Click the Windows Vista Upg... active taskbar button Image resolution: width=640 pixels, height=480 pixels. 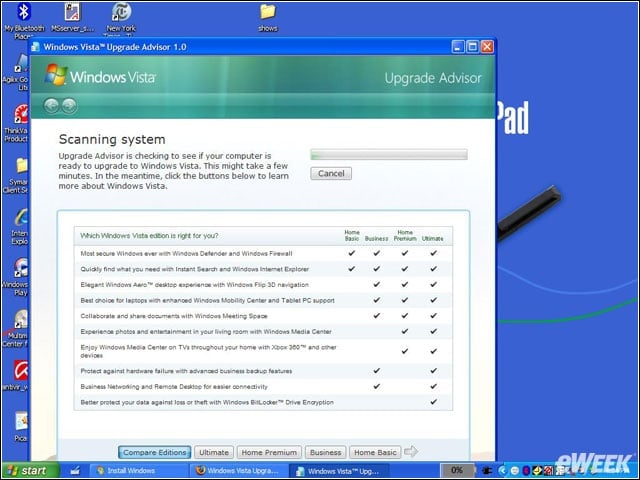click(340, 471)
